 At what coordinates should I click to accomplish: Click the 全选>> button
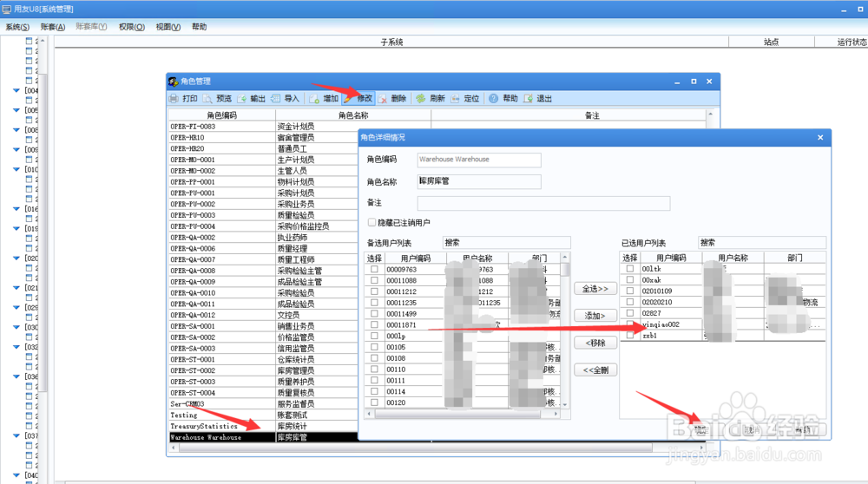[595, 289]
